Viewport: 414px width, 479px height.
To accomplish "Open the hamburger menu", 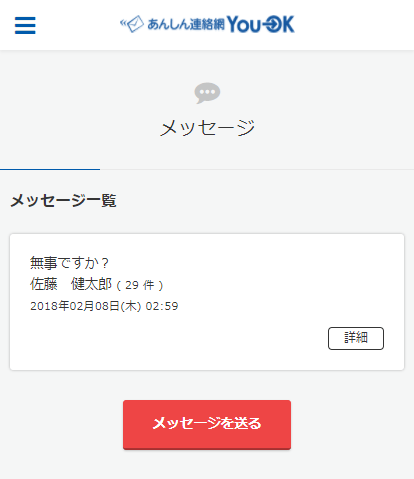I will coord(25,25).
